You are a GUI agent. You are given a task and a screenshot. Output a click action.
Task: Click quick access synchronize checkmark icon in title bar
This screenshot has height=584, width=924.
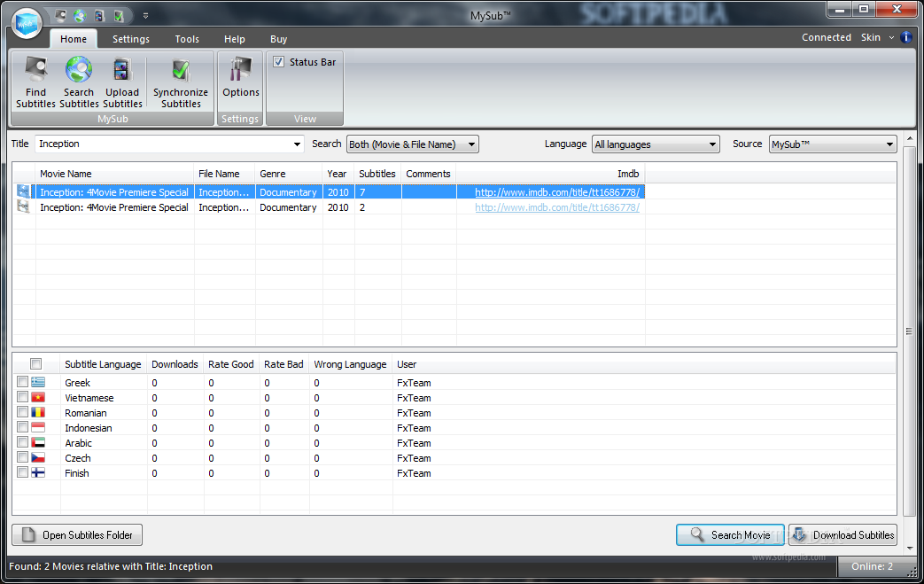[119, 16]
